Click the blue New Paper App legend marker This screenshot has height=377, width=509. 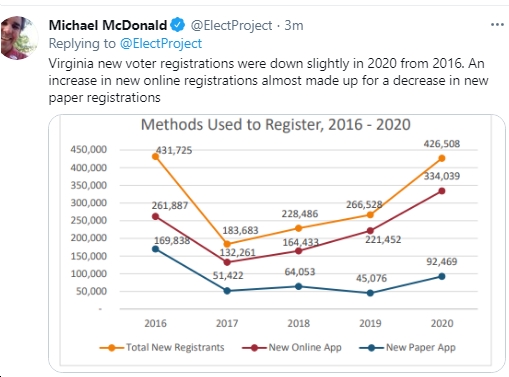[371, 348]
